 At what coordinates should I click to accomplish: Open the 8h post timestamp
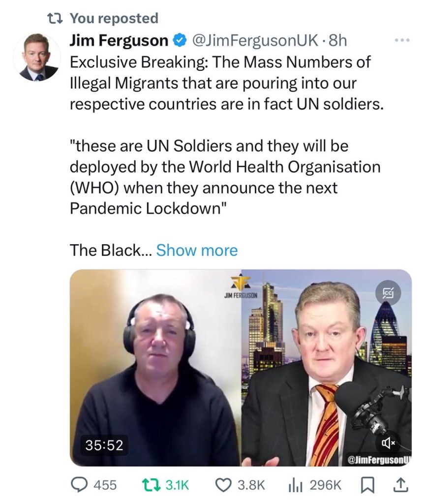click(x=338, y=40)
